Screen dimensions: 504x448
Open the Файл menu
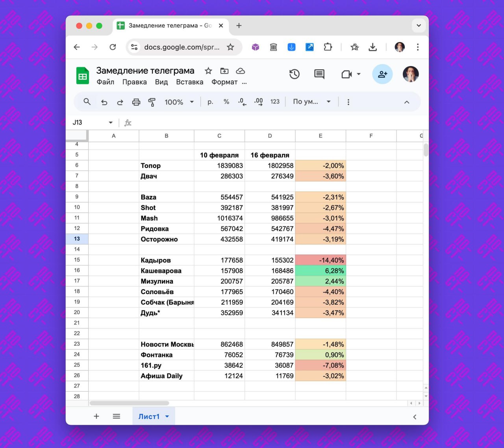[106, 82]
